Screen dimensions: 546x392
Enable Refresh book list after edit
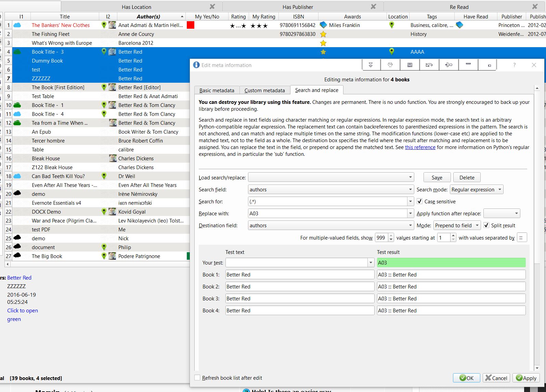(x=197, y=378)
